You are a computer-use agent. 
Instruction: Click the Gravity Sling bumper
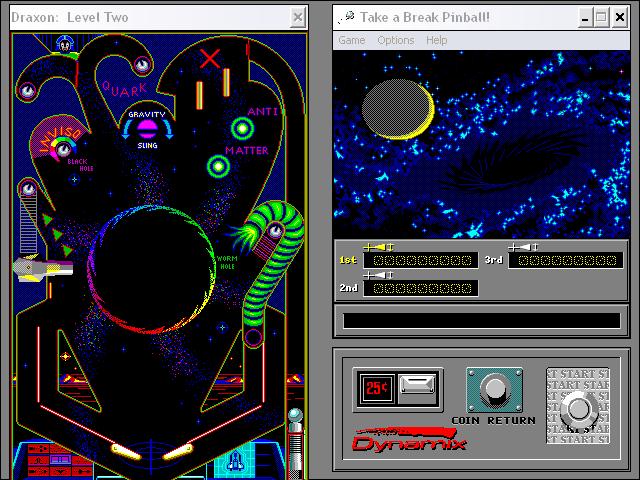147,129
